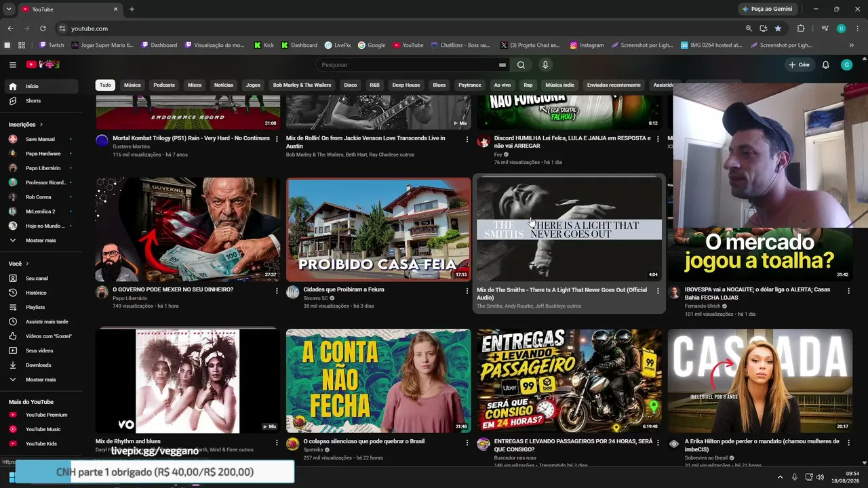Viewport: 868px width, 488px height.
Task: Open the Rob Correa channel subscription
Action: point(41,197)
